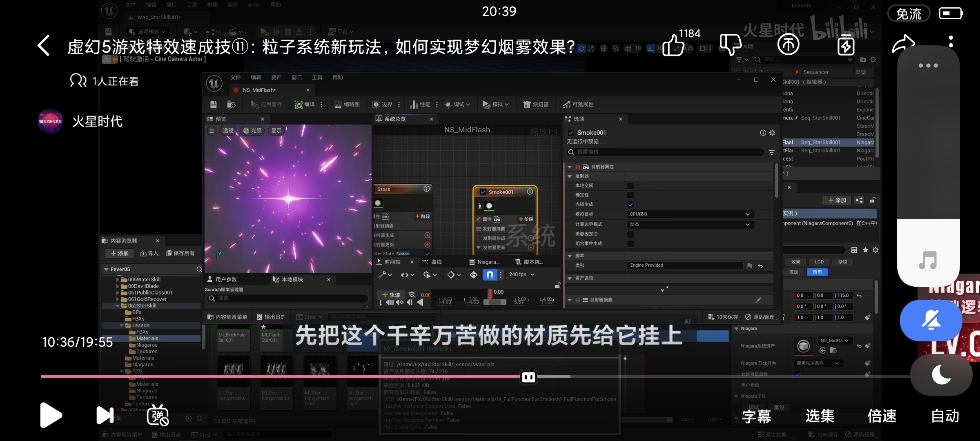Viewport: 980px width, 441px height.
Task: Tap the night mode moon icon
Action: [x=941, y=374]
